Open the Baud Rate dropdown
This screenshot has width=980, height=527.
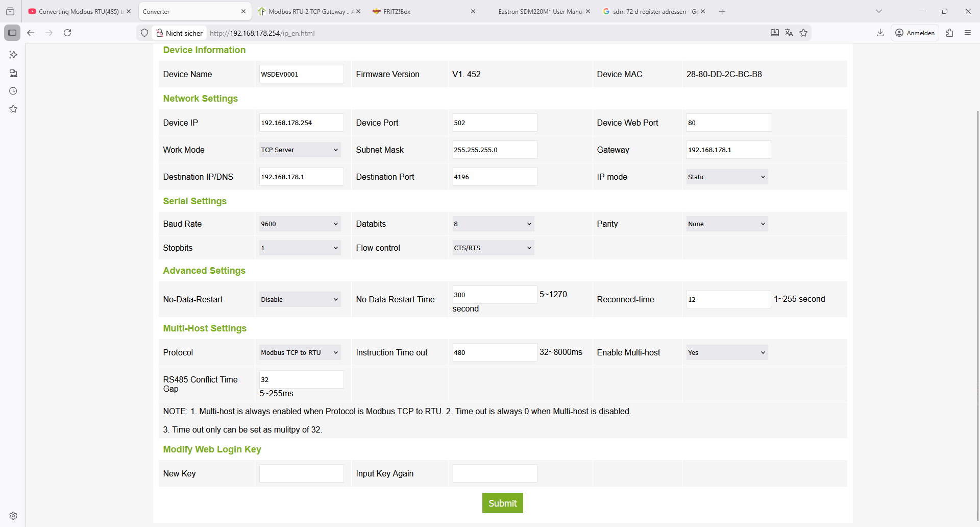300,224
